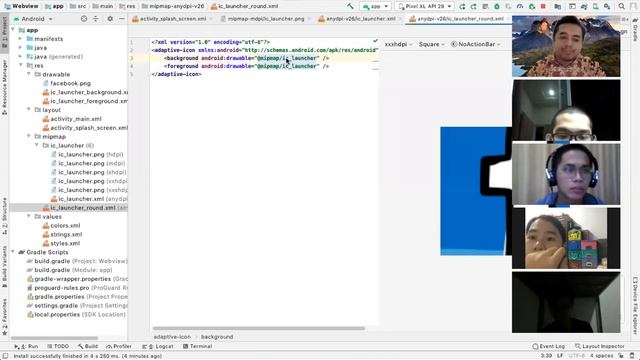Select strings.xml in values
The image size is (640, 360).
[x=62, y=234]
